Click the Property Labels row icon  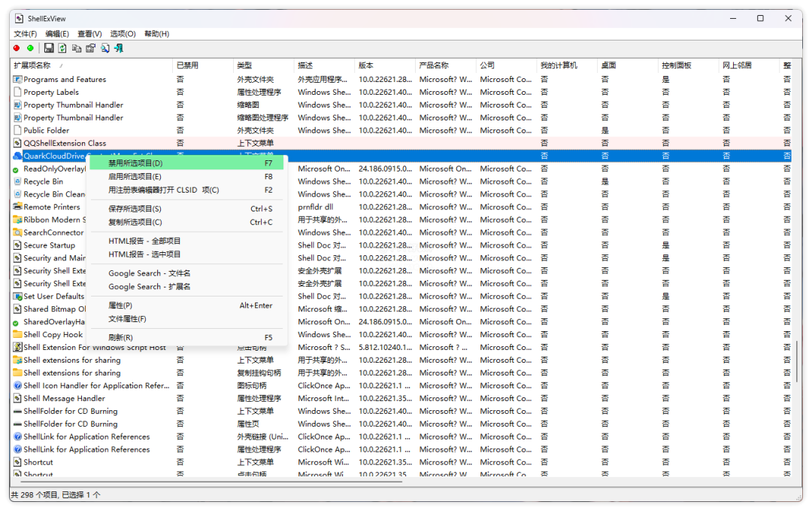tap(17, 93)
